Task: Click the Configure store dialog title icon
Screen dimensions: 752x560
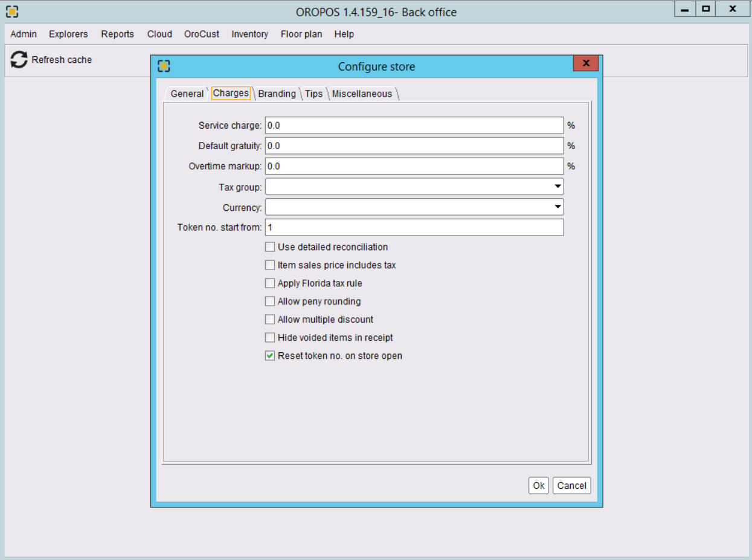Action: tap(164, 66)
